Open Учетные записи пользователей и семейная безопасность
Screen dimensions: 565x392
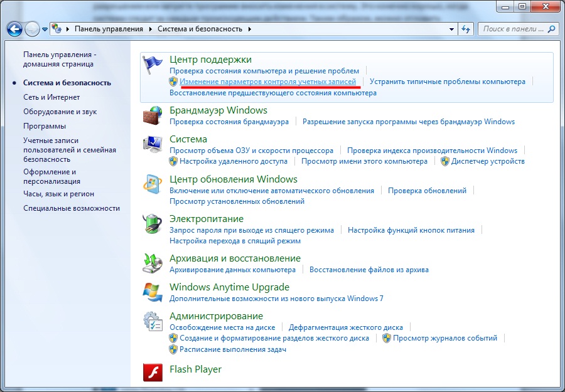tap(70, 150)
